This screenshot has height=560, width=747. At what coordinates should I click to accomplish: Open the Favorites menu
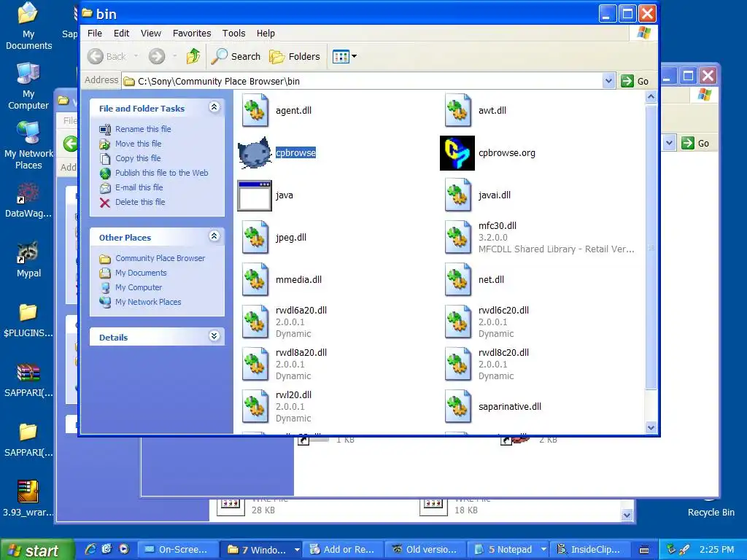tap(192, 34)
